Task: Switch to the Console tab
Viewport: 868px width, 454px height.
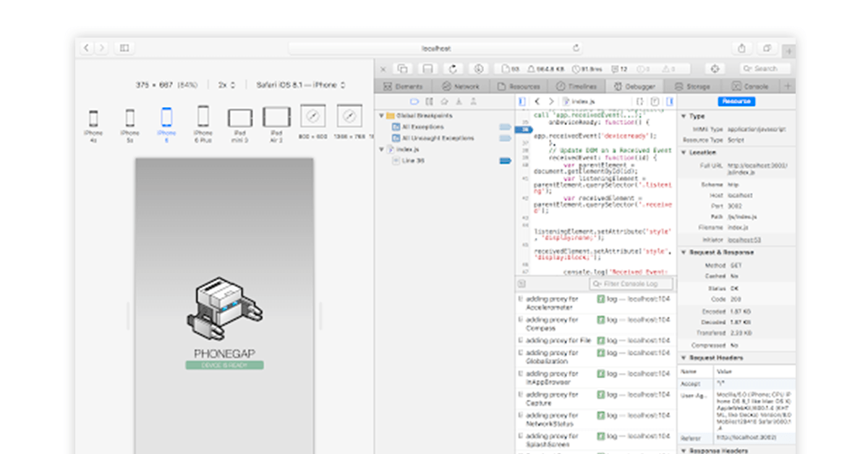Action: (x=750, y=86)
